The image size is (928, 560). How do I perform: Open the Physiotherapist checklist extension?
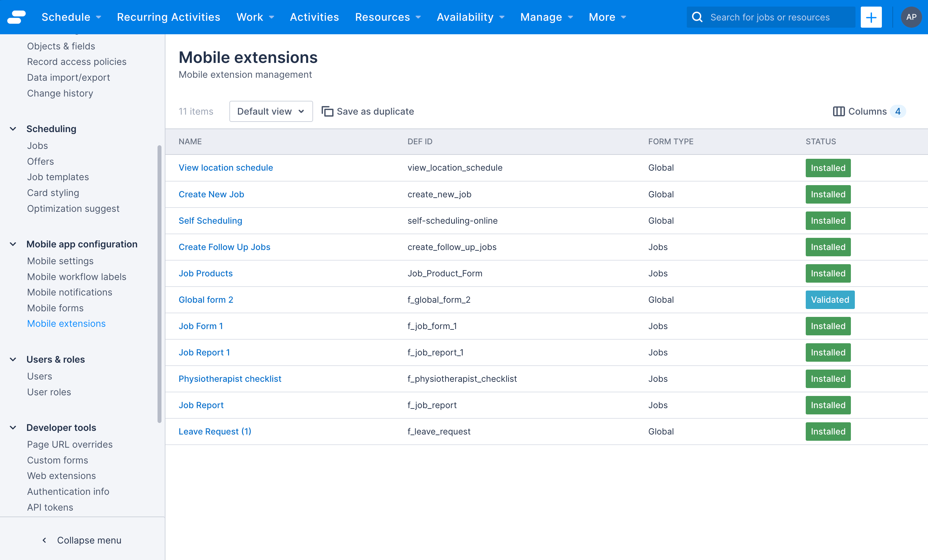click(230, 378)
